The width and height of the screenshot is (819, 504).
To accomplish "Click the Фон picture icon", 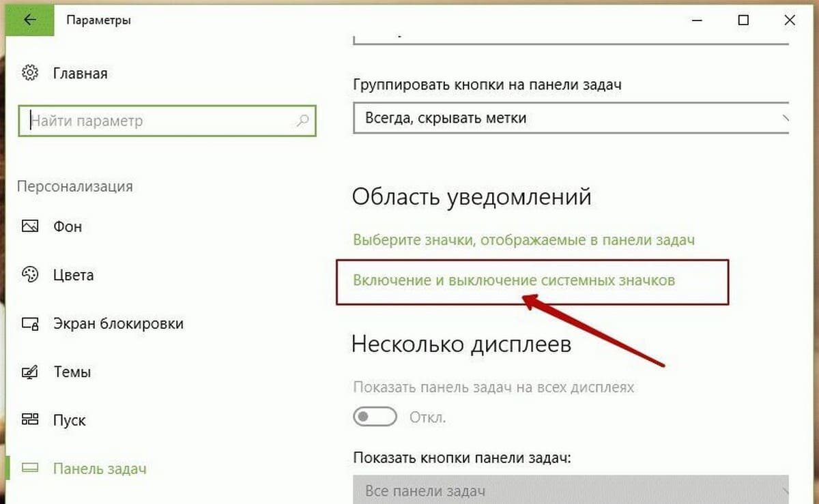I will click(x=29, y=226).
